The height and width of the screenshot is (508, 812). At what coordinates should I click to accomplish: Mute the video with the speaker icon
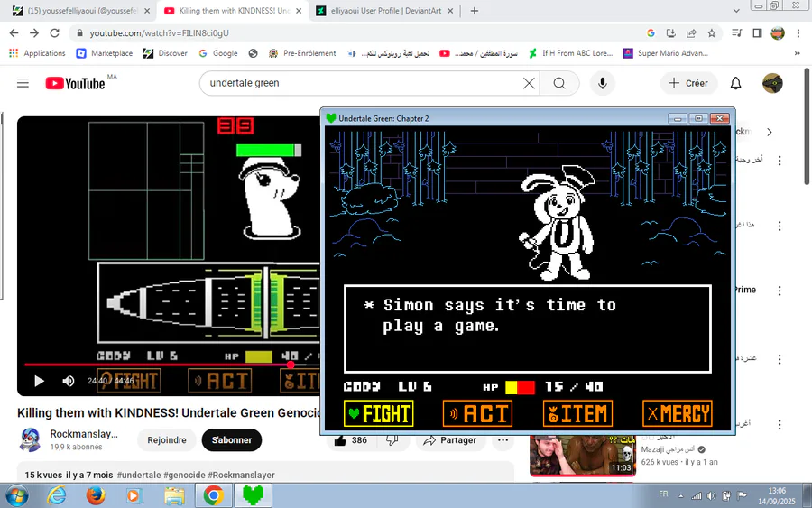[69, 381]
